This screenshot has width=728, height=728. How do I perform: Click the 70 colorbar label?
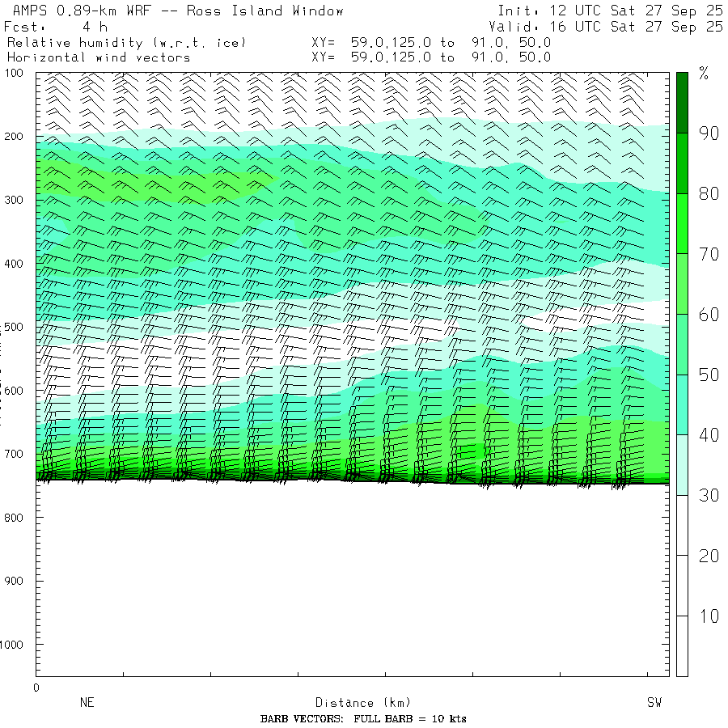point(709,255)
